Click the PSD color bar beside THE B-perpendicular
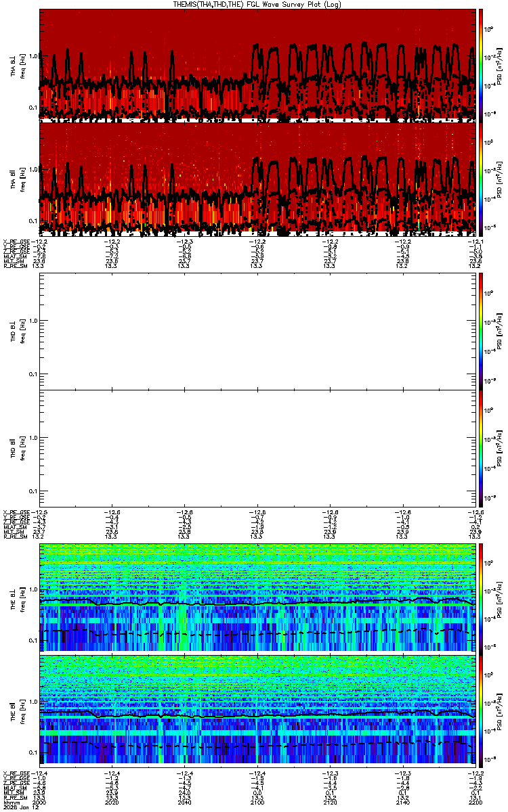This screenshot has width=508, height=812. tap(482, 597)
